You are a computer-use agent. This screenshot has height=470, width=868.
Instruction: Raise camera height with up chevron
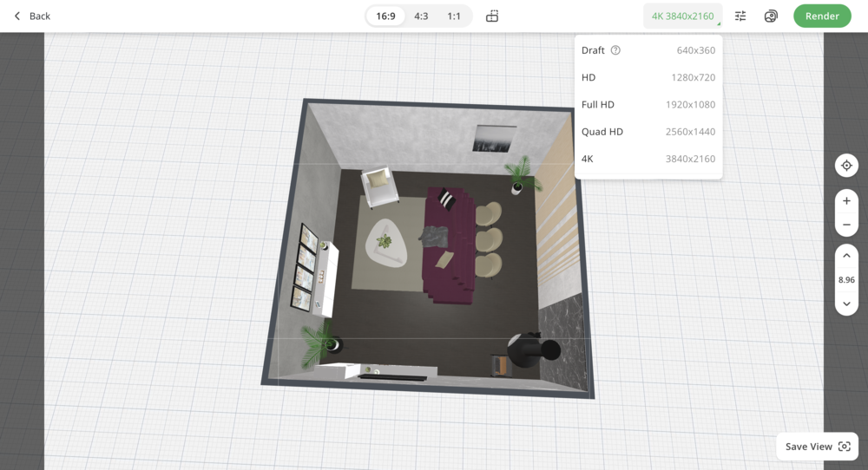coord(846,256)
